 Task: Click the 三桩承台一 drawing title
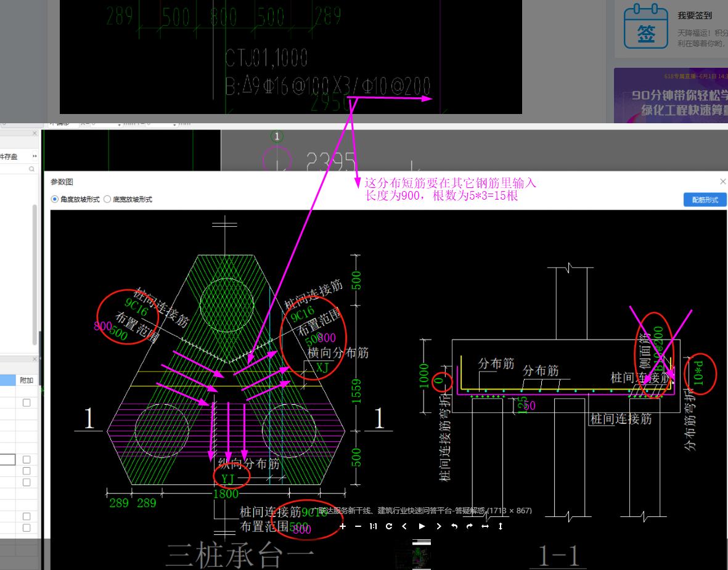(x=240, y=556)
